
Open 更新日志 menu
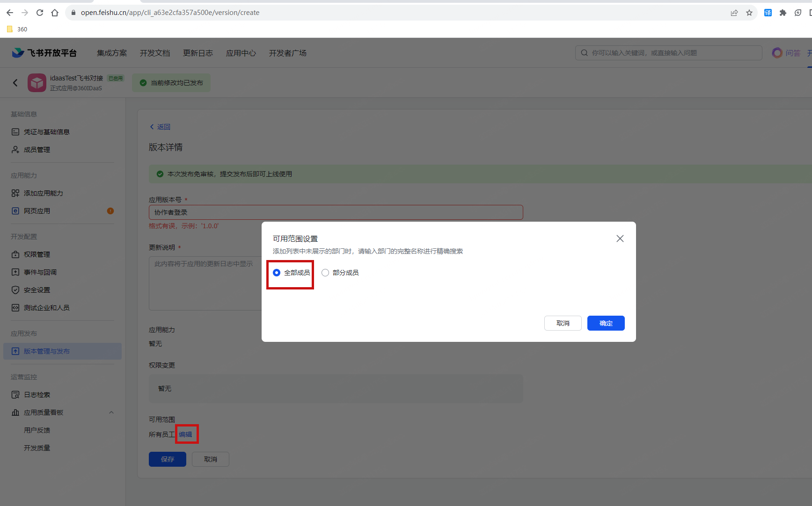coord(198,53)
